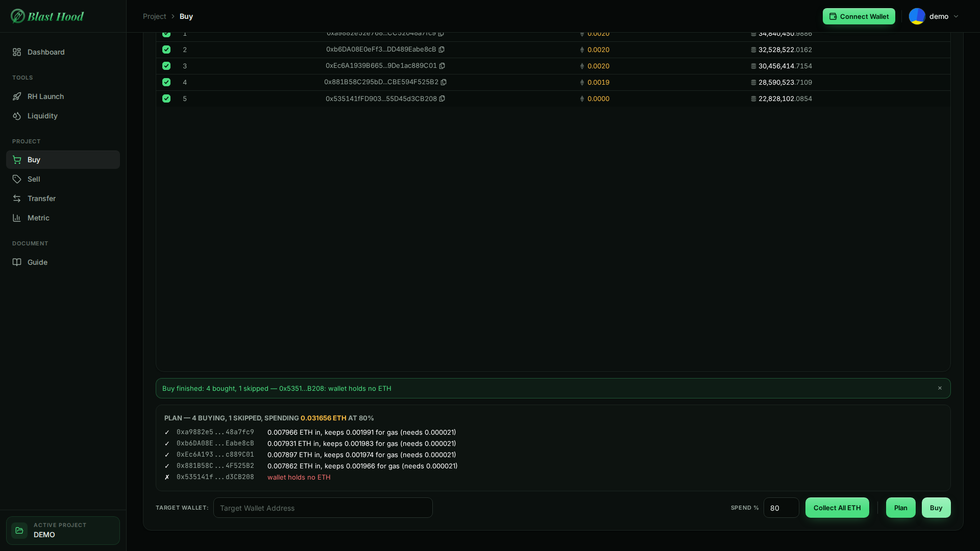Click the Spend % input field
This screenshot has height=551, width=980.
click(x=781, y=508)
